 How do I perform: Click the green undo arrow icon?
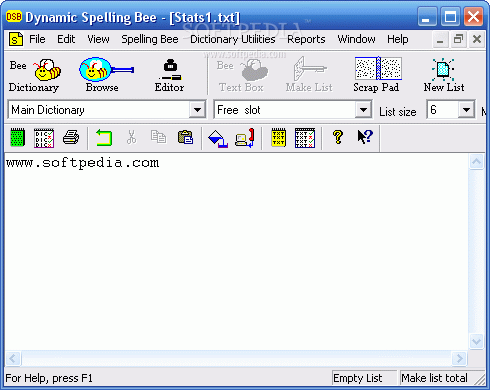[x=104, y=137]
